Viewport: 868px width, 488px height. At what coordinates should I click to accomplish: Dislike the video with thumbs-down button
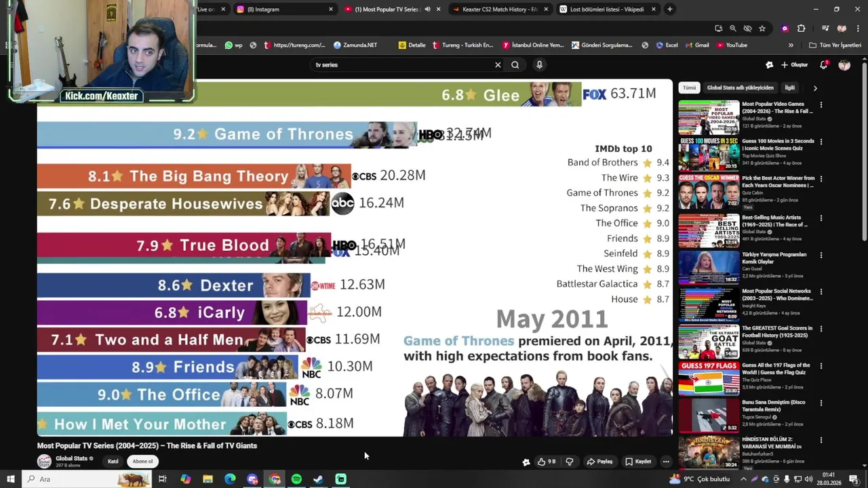(x=570, y=462)
